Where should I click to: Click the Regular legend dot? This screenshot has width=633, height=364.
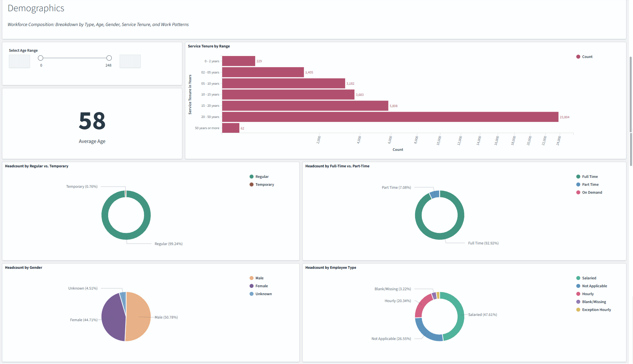(251, 177)
